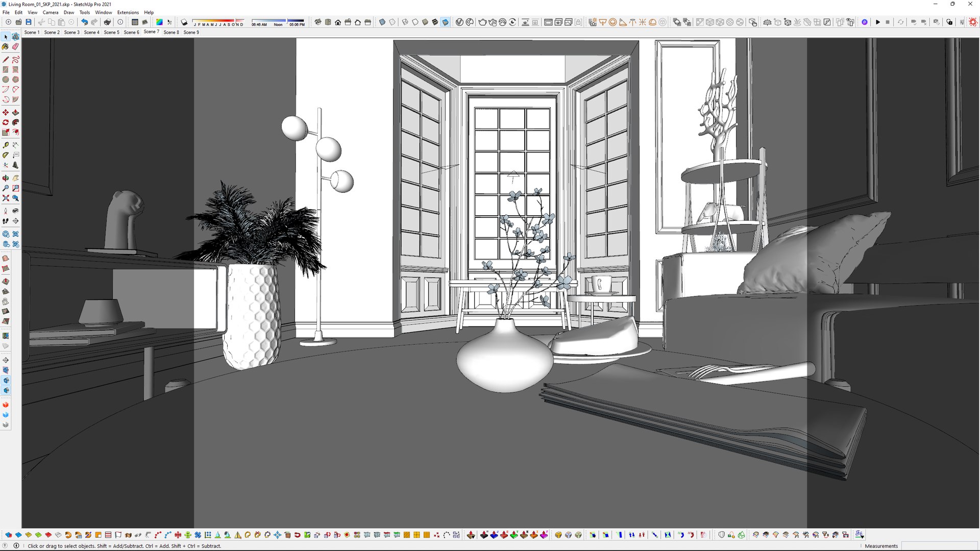Switch to Scene 1 tab
This screenshot has height=551, width=980.
pos(32,32)
